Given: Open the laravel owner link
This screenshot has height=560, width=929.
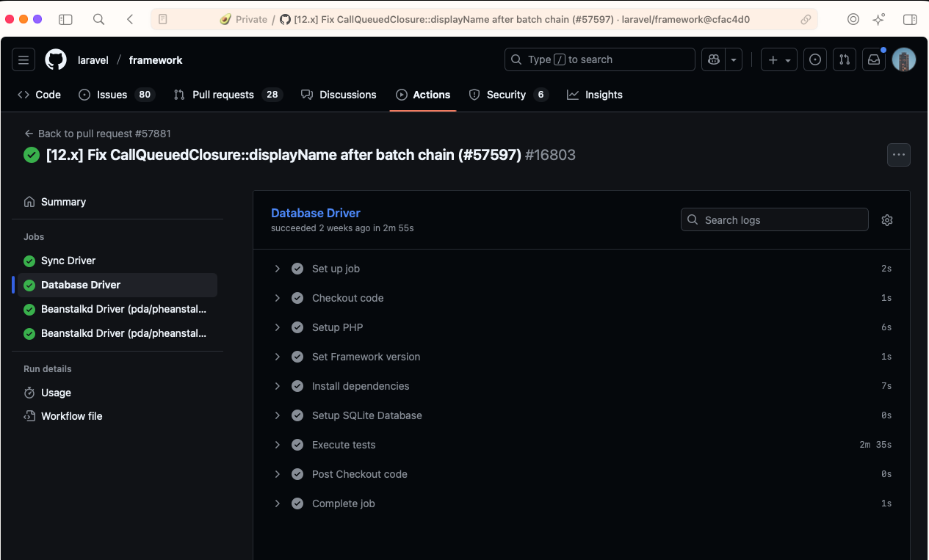Looking at the screenshot, I should [x=93, y=60].
